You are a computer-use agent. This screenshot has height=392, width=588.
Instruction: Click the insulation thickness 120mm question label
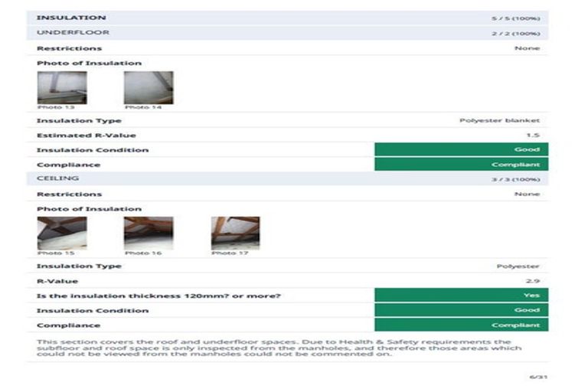[158, 296]
